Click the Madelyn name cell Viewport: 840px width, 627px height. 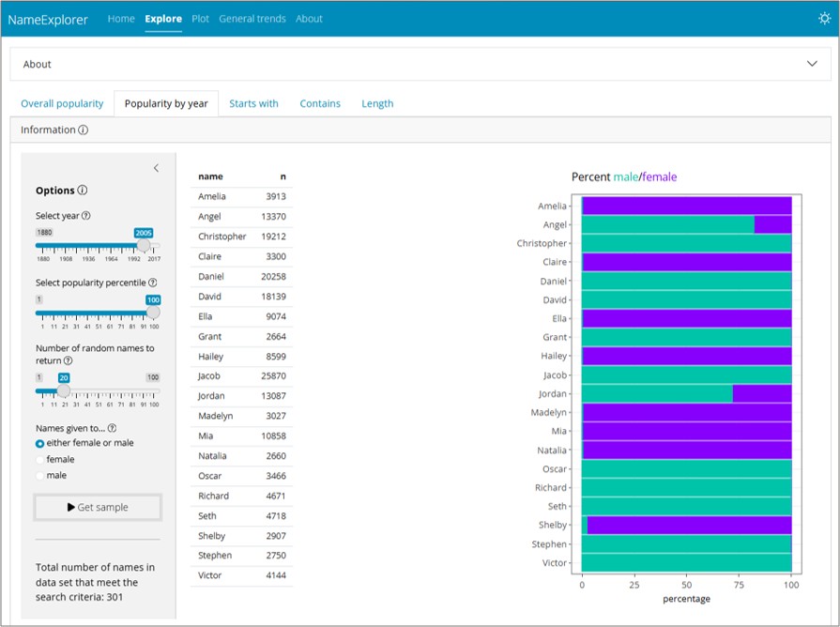[215, 416]
